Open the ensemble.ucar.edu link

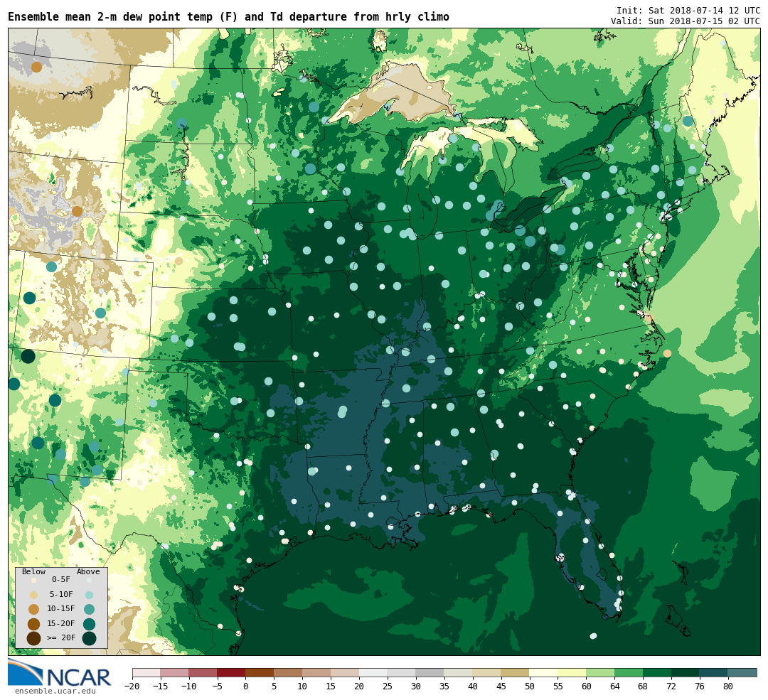[55, 691]
